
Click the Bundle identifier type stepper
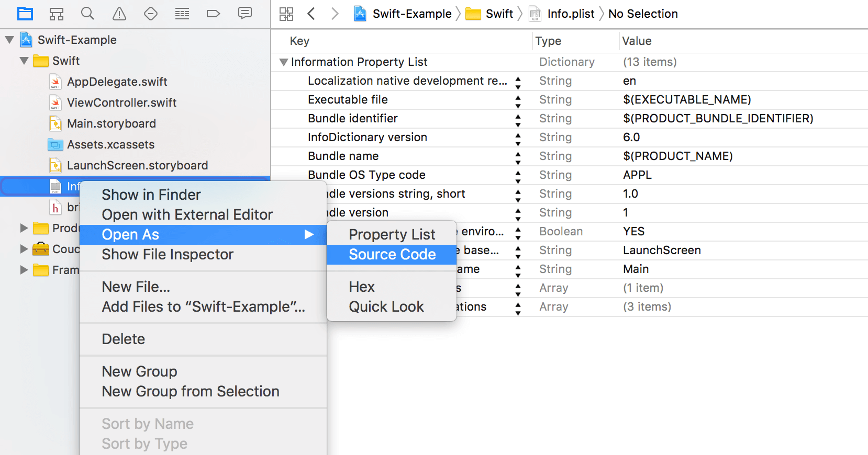tap(518, 119)
